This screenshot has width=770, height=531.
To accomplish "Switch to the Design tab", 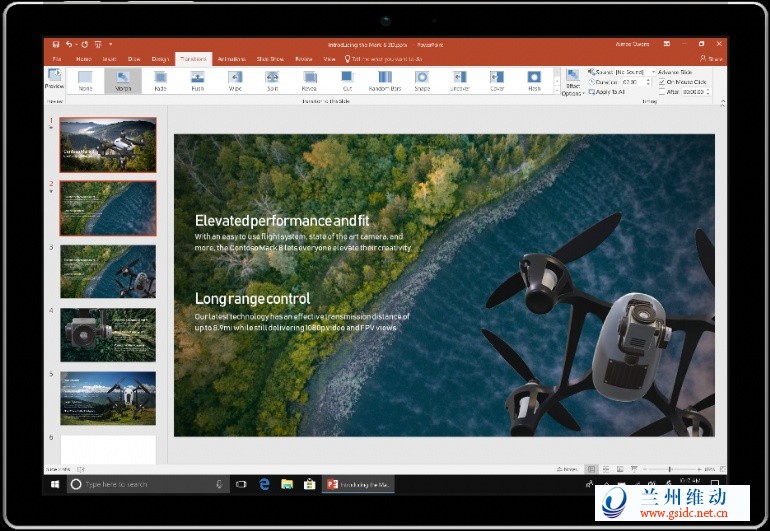I will [160, 59].
